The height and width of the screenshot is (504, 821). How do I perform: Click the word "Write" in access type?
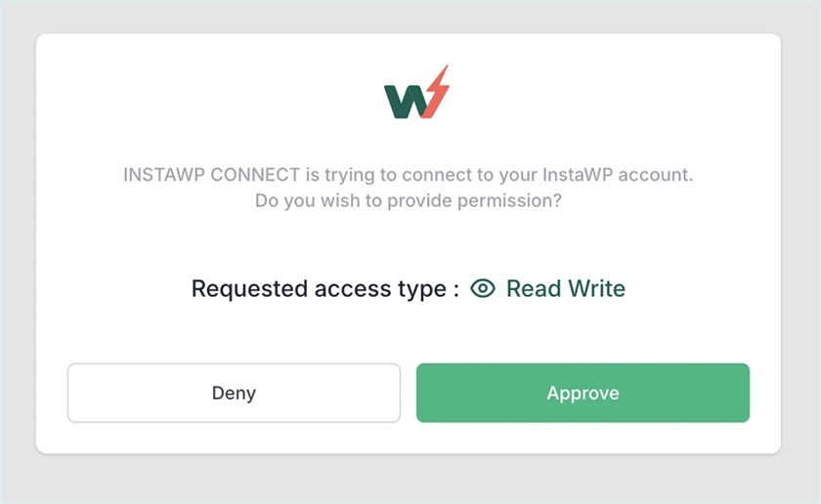[x=594, y=288]
